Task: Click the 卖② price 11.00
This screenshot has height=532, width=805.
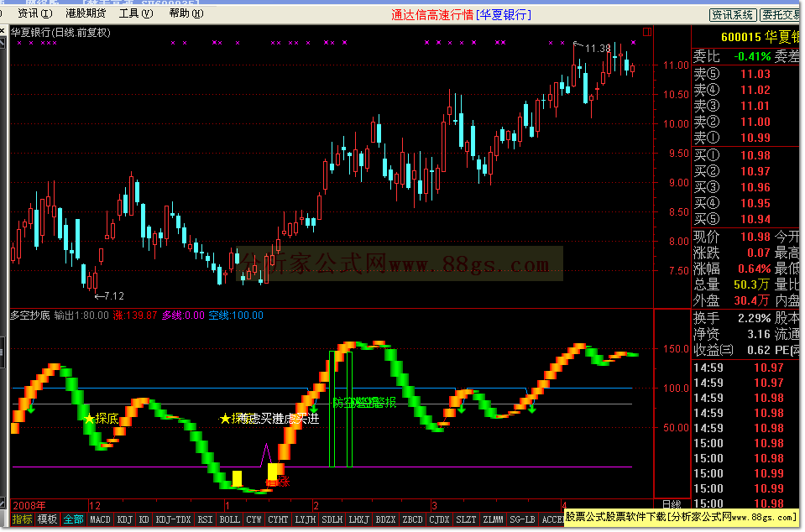Action: coord(755,122)
